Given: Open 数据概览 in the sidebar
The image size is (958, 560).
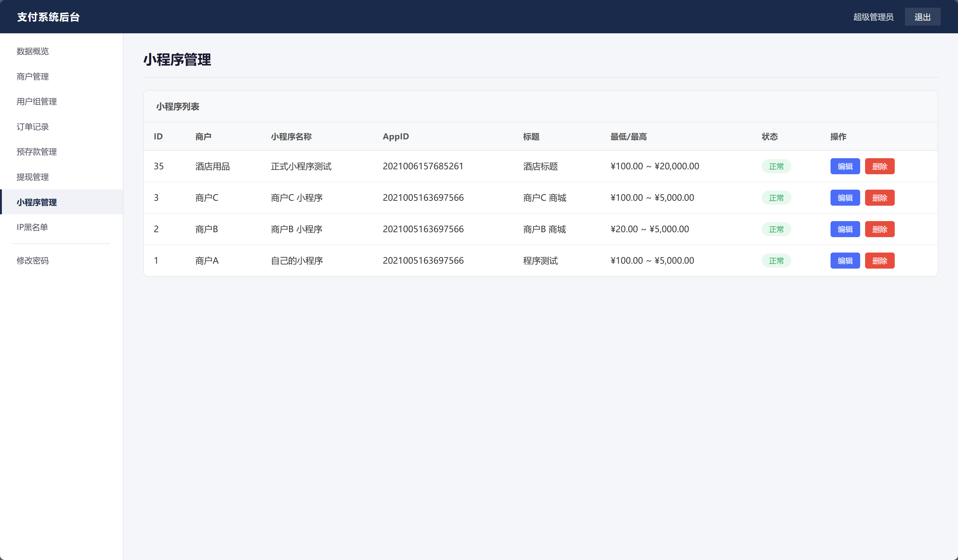Looking at the screenshot, I should (61, 51).
